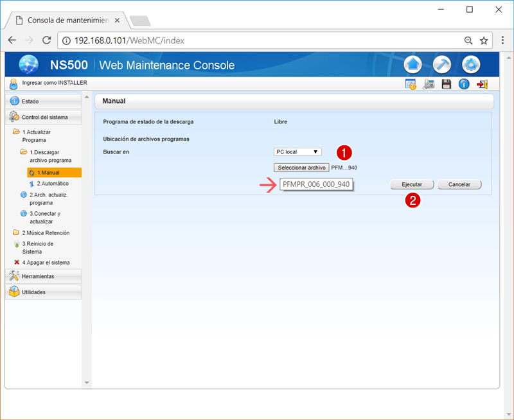Click the Home icon in header
514x420 pixels.
[x=412, y=65]
